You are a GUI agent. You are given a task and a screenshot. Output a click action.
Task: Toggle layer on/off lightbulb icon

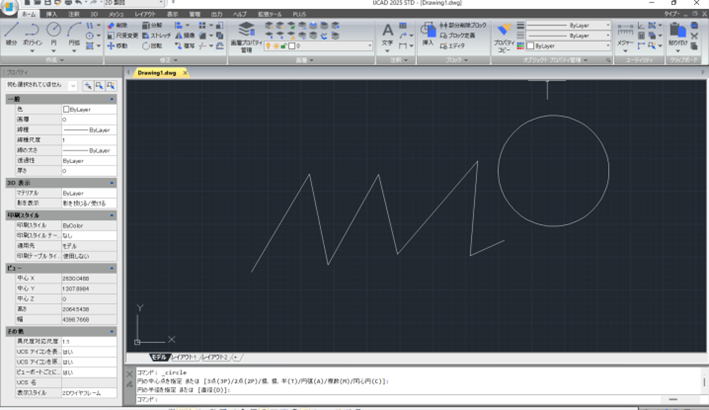tap(268, 46)
